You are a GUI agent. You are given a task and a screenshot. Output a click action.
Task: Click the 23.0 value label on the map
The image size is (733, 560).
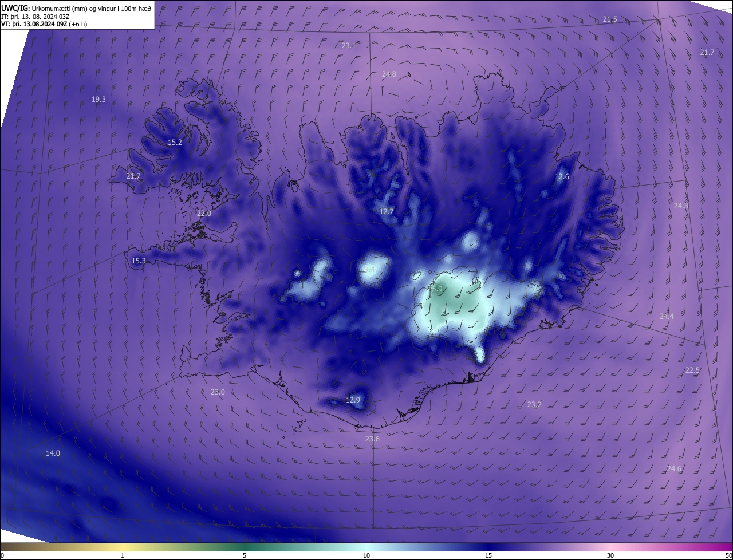tap(218, 392)
